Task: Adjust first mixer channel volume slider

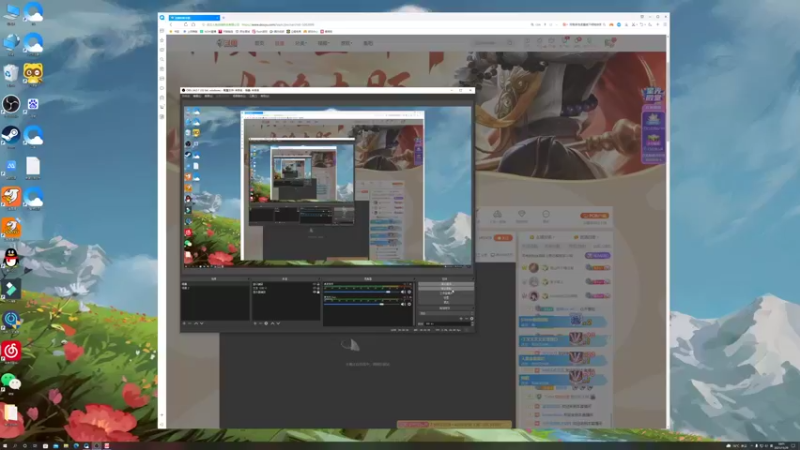Action: coord(361,292)
